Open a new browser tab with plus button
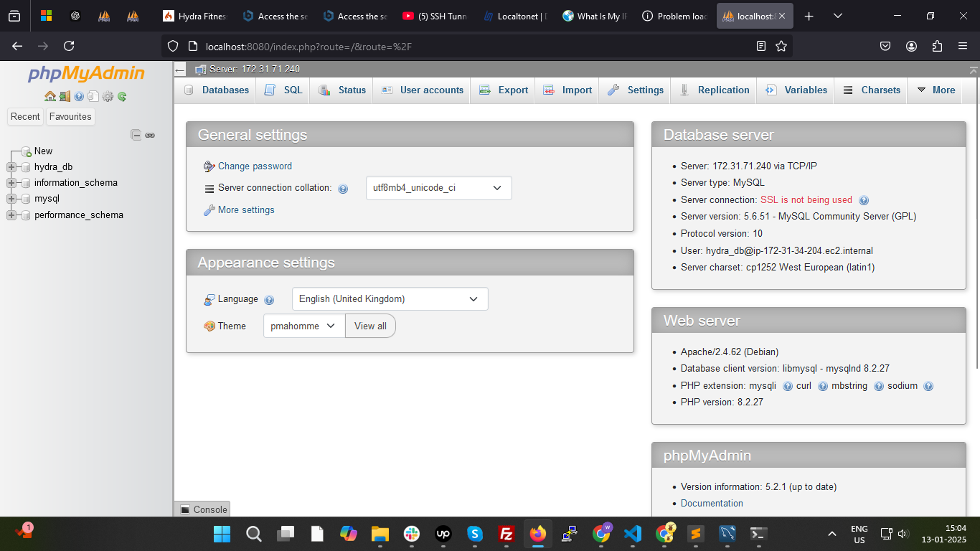This screenshot has height=551, width=980. point(809,16)
